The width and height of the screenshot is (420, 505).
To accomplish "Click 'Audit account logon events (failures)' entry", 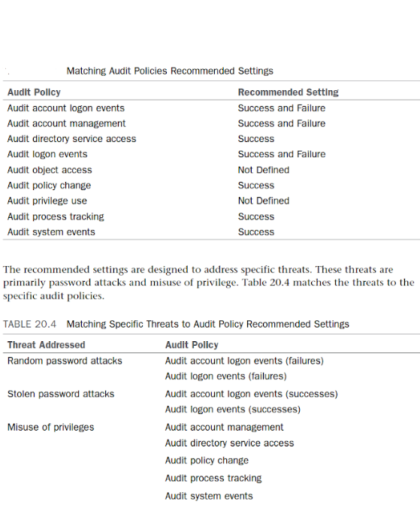I will pyautogui.click(x=244, y=361).
